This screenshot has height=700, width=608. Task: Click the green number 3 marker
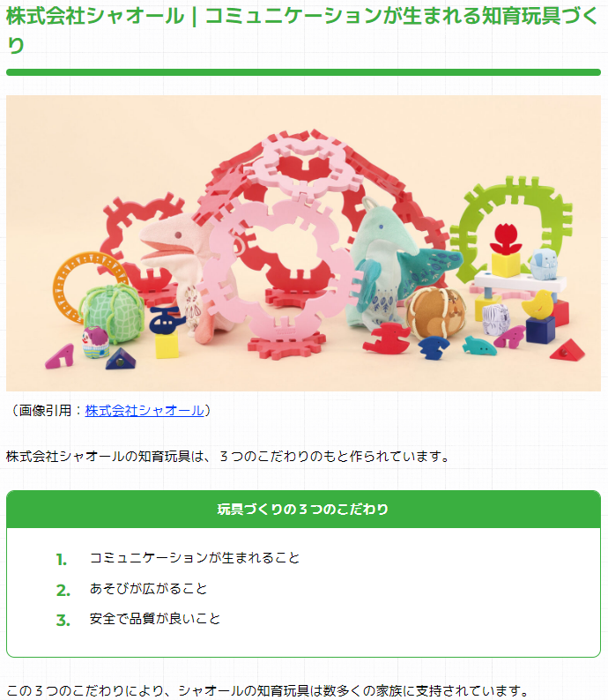(63, 621)
